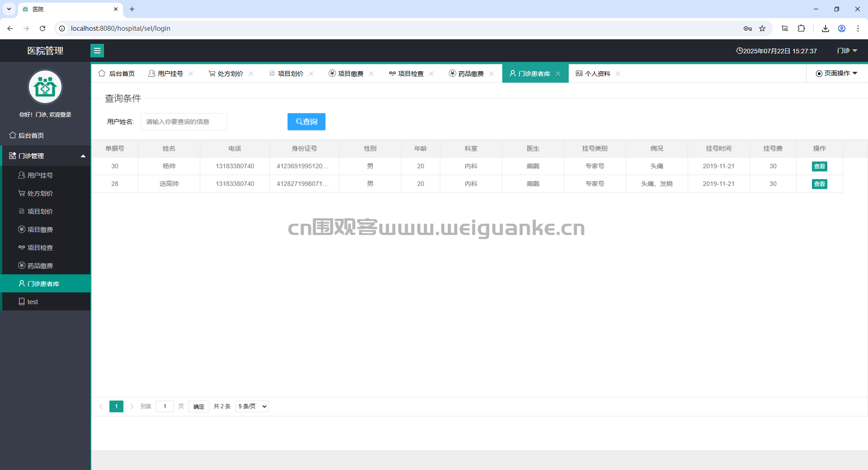Open a new browser tab
The height and width of the screenshot is (470, 868).
[132, 9]
